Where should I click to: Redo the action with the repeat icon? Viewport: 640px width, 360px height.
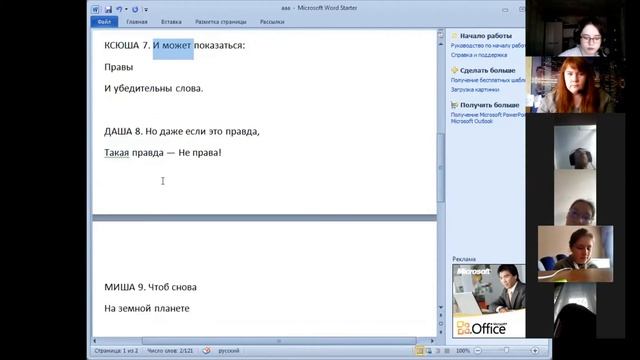tap(135, 9)
